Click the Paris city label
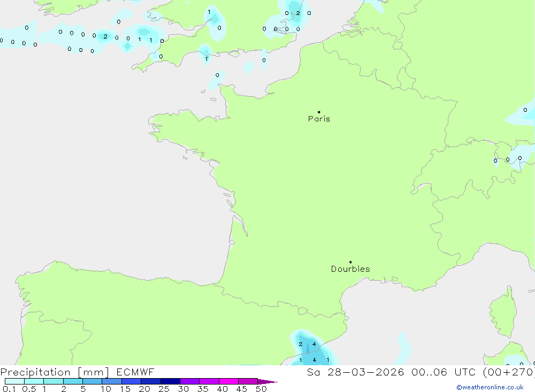Viewport: 535px width, 392px height. click(319, 119)
